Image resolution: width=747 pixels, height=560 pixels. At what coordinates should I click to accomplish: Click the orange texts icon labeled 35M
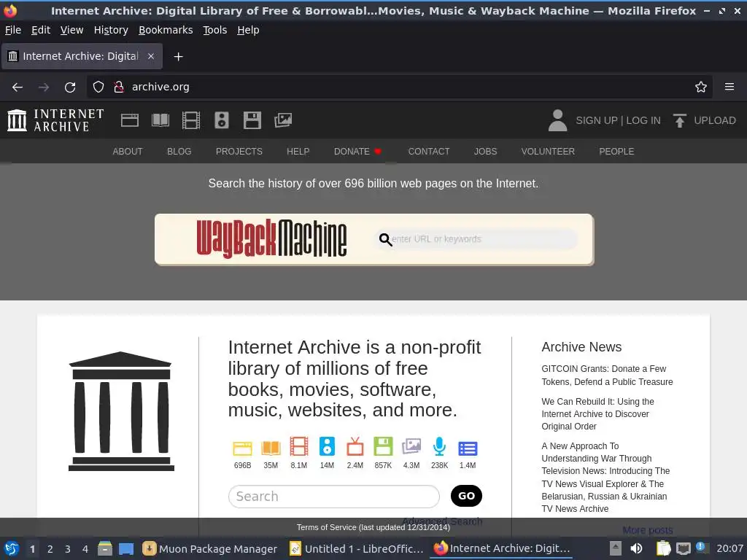tap(271, 448)
